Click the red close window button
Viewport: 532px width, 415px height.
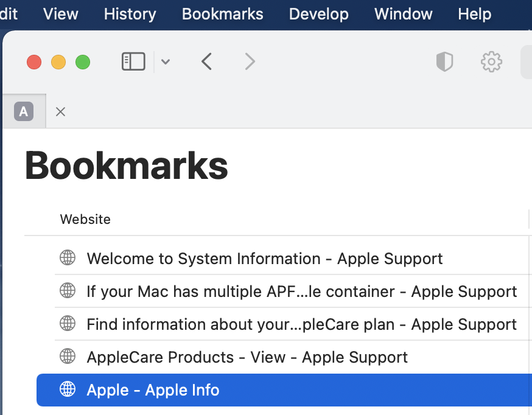pyautogui.click(x=34, y=62)
